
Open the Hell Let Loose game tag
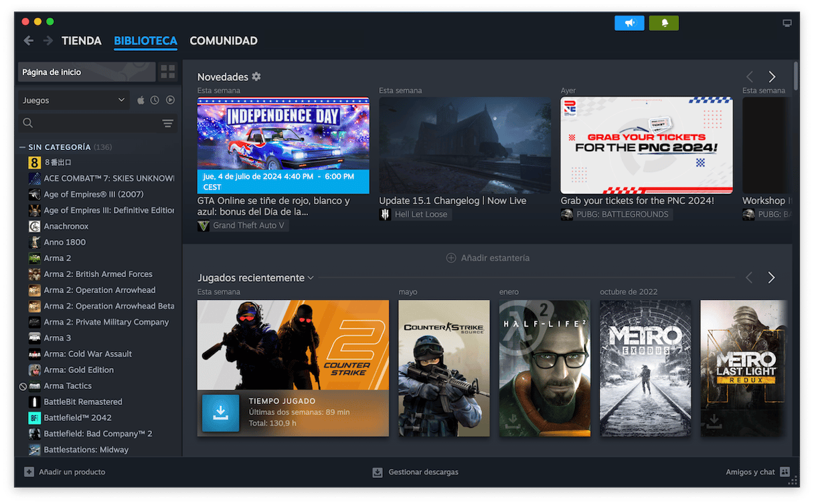415,214
